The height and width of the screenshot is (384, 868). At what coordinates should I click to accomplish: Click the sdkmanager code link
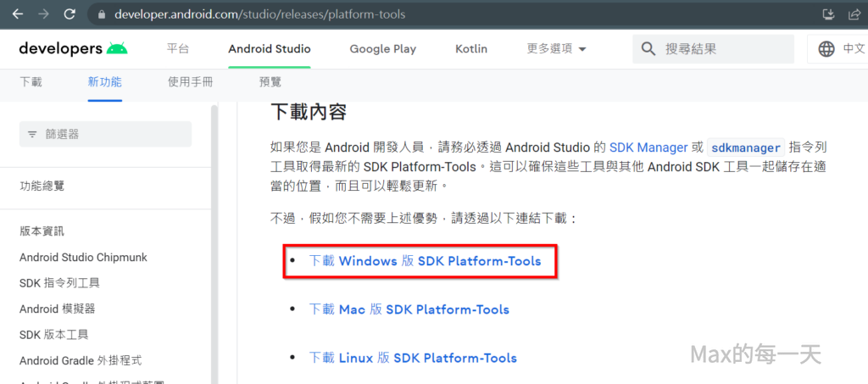coord(746,147)
